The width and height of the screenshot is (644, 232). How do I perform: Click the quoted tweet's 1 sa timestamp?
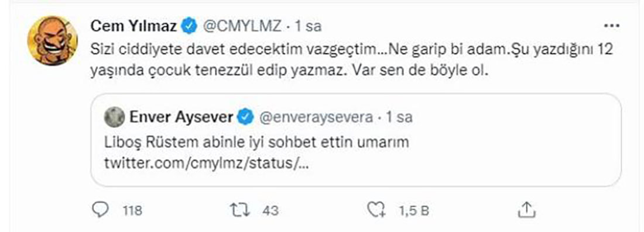click(x=399, y=118)
